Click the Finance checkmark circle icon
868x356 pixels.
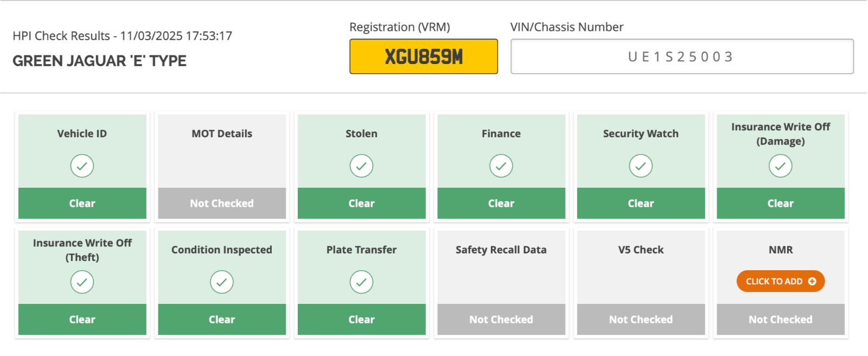point(501,166)
